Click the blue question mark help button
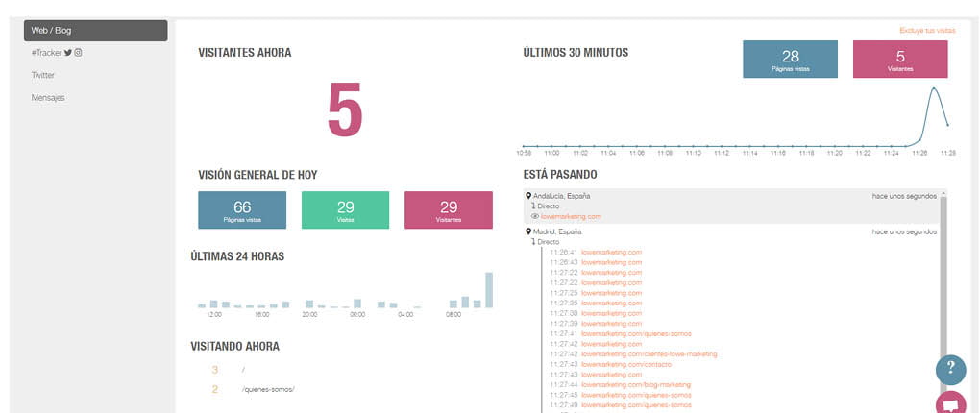 950,370
